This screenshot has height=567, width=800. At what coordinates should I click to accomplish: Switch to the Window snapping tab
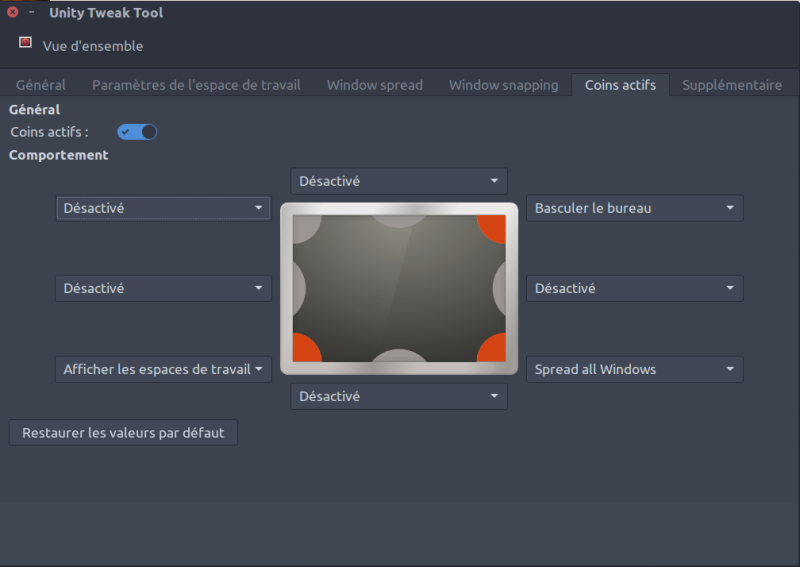pyautogui.click(x=504, y=85)
